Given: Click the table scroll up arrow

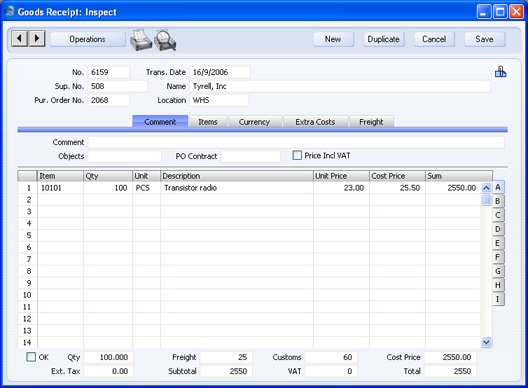Looking at the screenshot, I should pyautogui.click(x=486, y=188).
